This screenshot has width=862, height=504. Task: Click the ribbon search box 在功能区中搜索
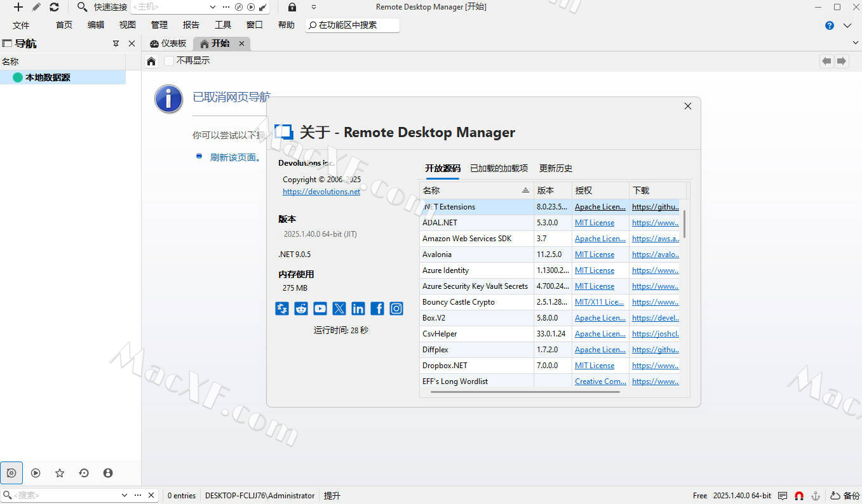(x=353, y=25)
